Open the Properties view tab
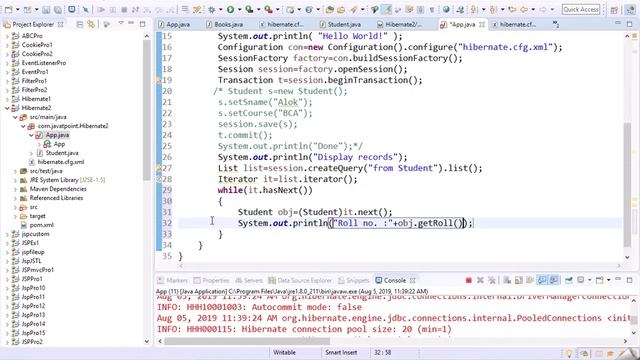The height and width of the screenshot is (360, 640). tap(212, 280)
